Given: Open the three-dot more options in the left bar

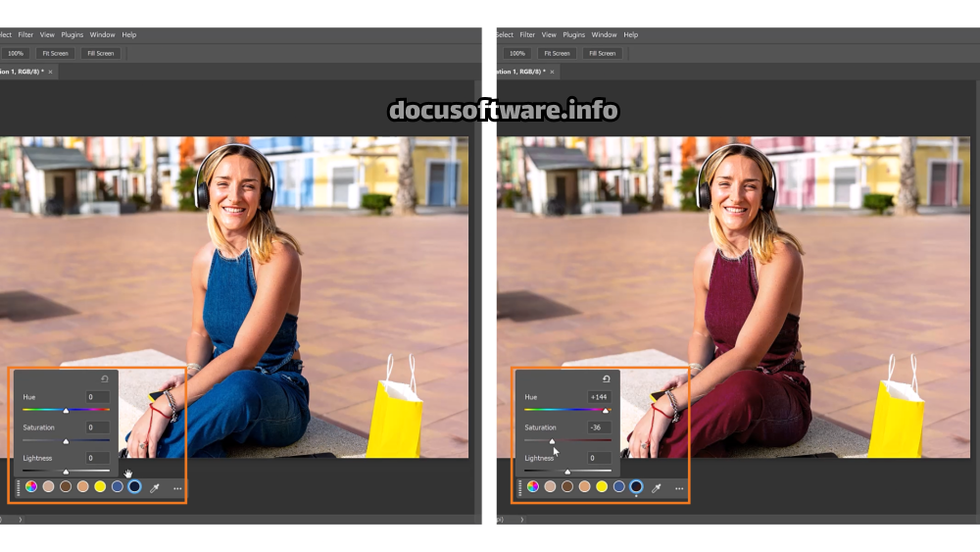Looking at the screenshot, I should (177, 487).
